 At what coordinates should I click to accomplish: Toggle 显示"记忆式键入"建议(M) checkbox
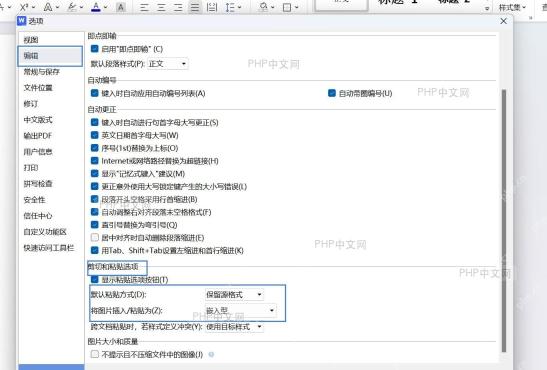(95, 173)
